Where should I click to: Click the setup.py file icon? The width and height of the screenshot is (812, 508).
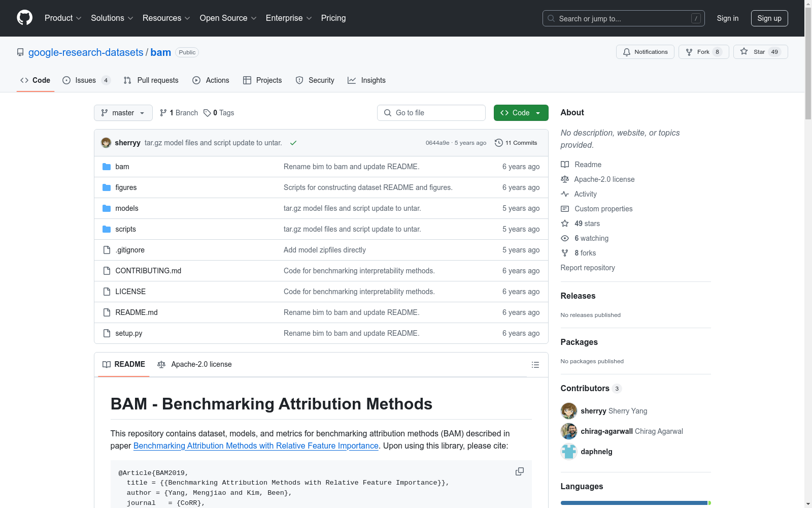[x=107, y=333]
